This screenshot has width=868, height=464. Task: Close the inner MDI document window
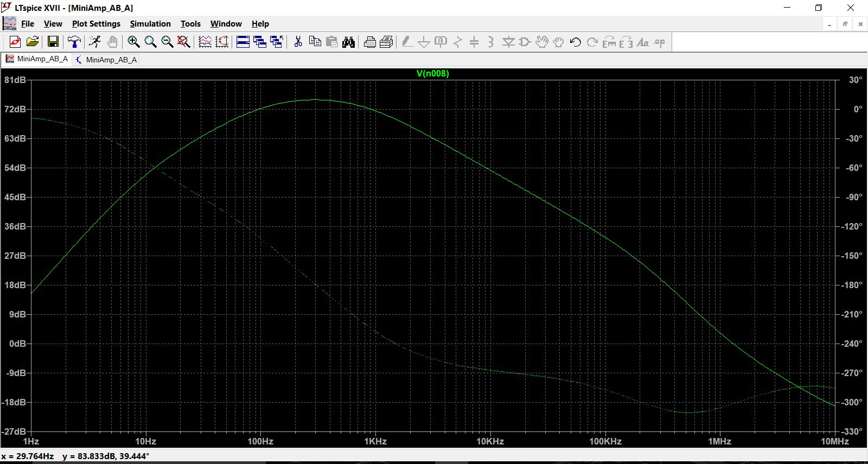(x=860, y=24)
